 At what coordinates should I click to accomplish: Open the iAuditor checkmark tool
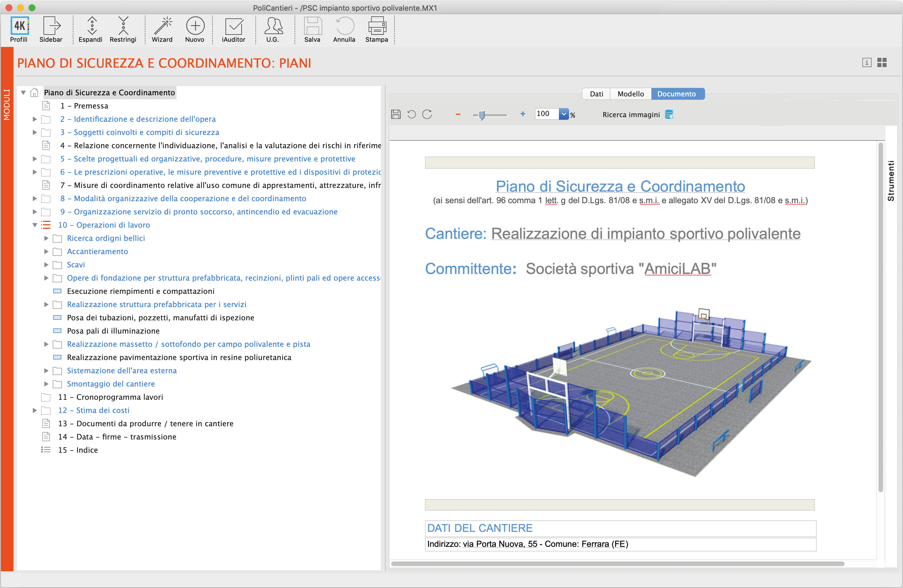[234, 26]
